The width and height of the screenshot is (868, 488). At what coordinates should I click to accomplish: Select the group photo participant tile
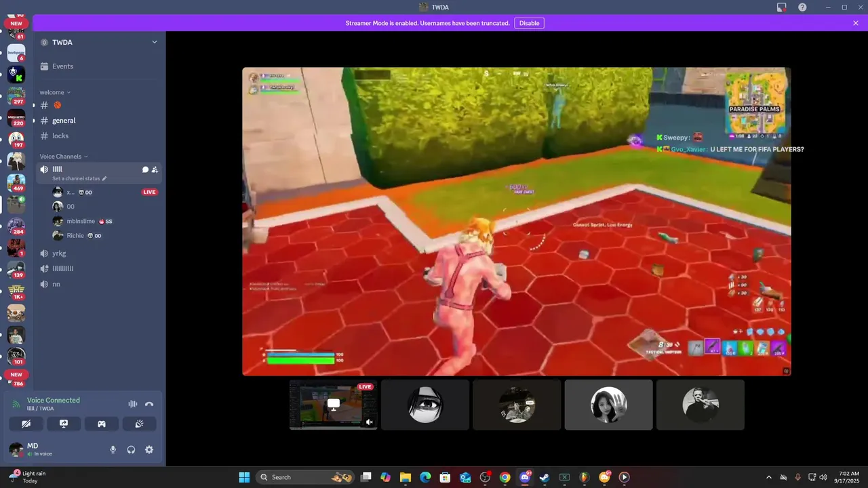(x=517, y=405)
